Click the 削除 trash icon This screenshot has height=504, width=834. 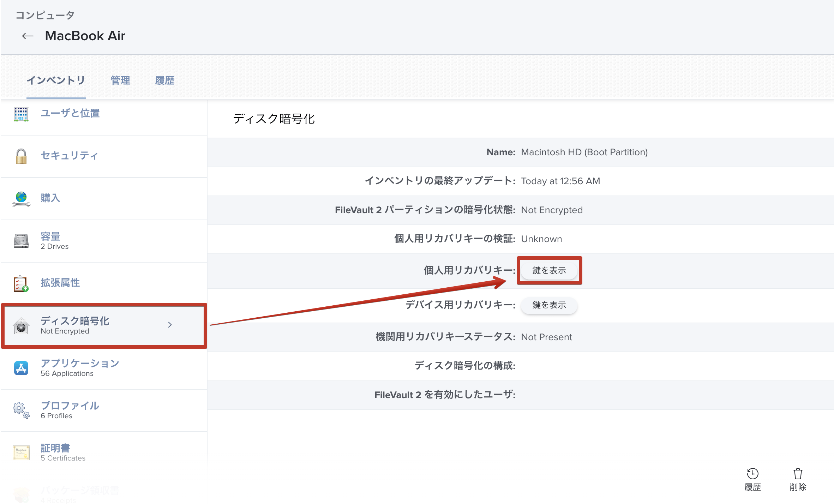tap(798, 473)
